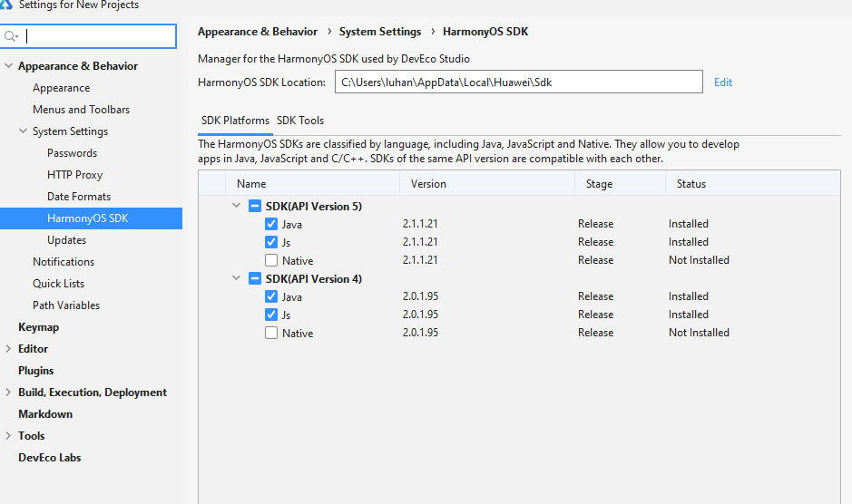Click the Name column header

[312, 184]
